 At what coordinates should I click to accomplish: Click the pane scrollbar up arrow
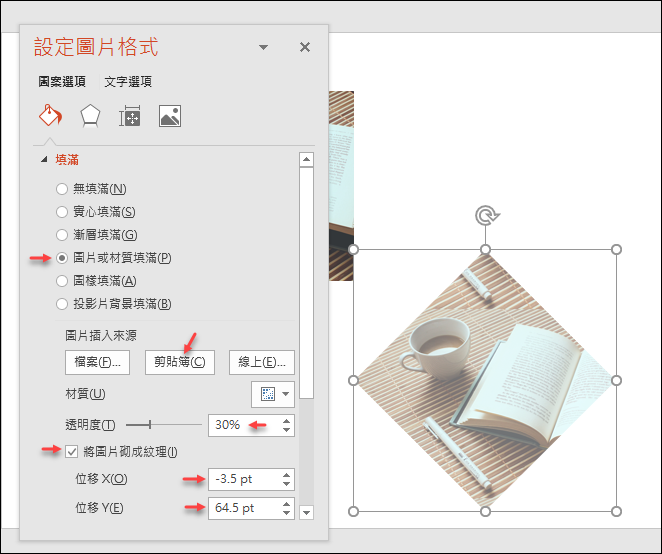(x=307, y=160)
